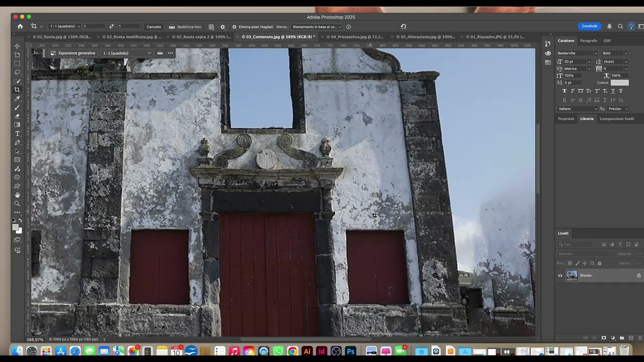Screen dimensions: 644x362
Task: Select the Move tool
Action: 17,46
